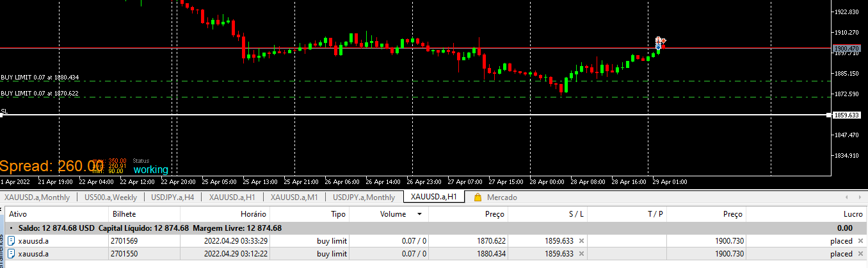Select the SL level line label
This screenshot has height=268, width=868.
point(4,111)
